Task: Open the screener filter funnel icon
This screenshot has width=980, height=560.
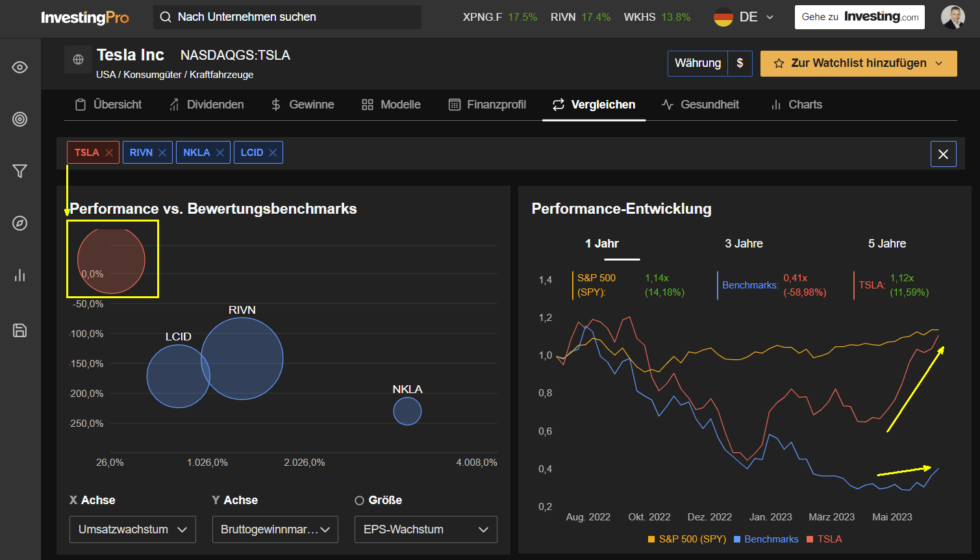Action: 20,171
